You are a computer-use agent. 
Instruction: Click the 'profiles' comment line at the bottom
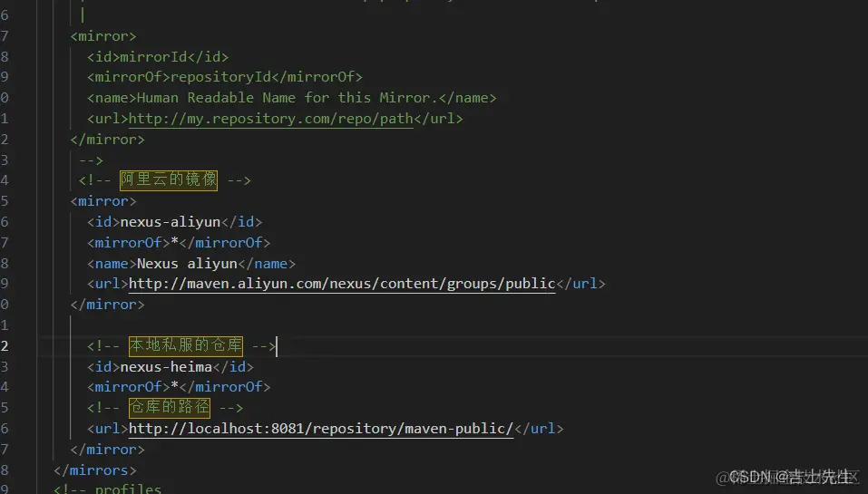pos(107,489)
